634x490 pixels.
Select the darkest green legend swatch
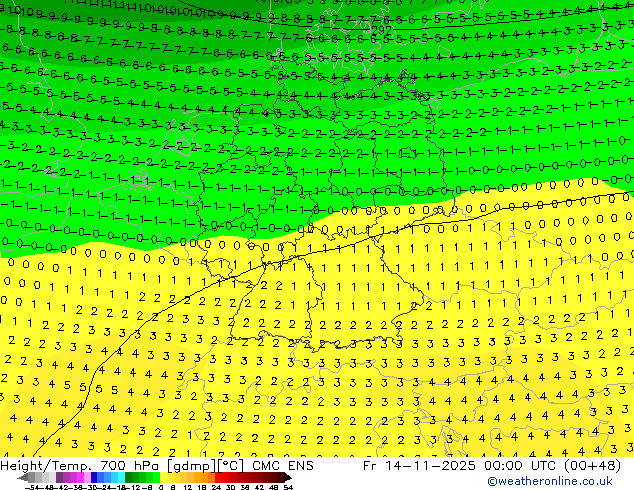pyautogui.click(x=129, y=477)
